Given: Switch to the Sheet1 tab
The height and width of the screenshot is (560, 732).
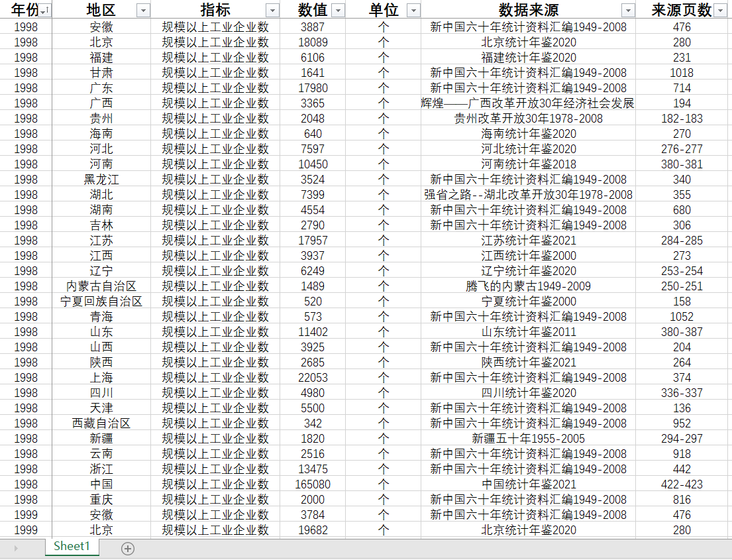Looking at the screenshot, I should (x=72, y=546).
